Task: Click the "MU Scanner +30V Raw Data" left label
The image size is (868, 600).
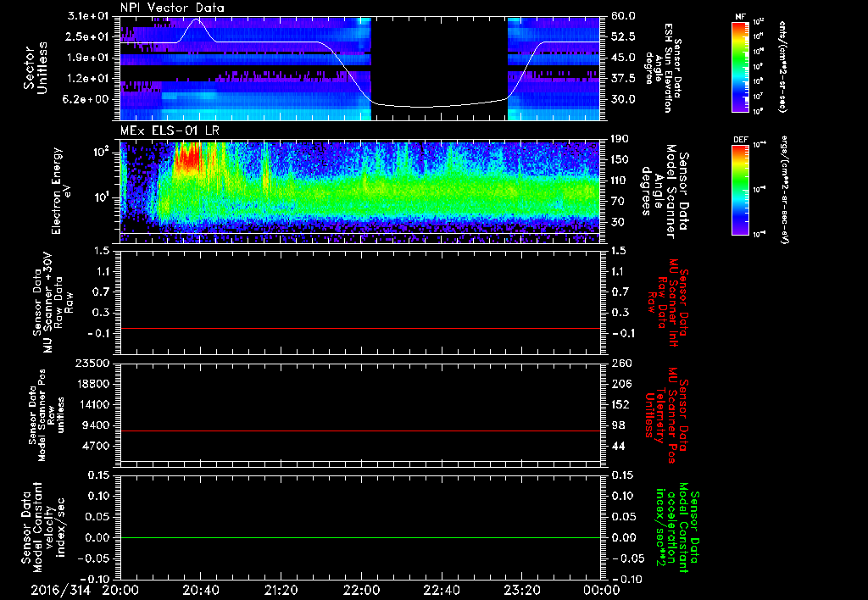Action: [53, 303]
